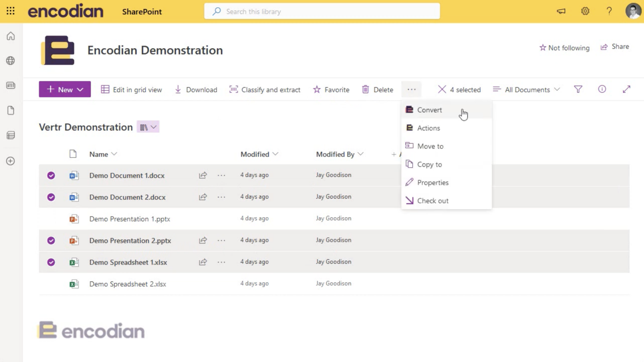This screenshot has width=644, height=362.
Task: Click the Encodian Demonstration site title
Action: tap(155, 50)
